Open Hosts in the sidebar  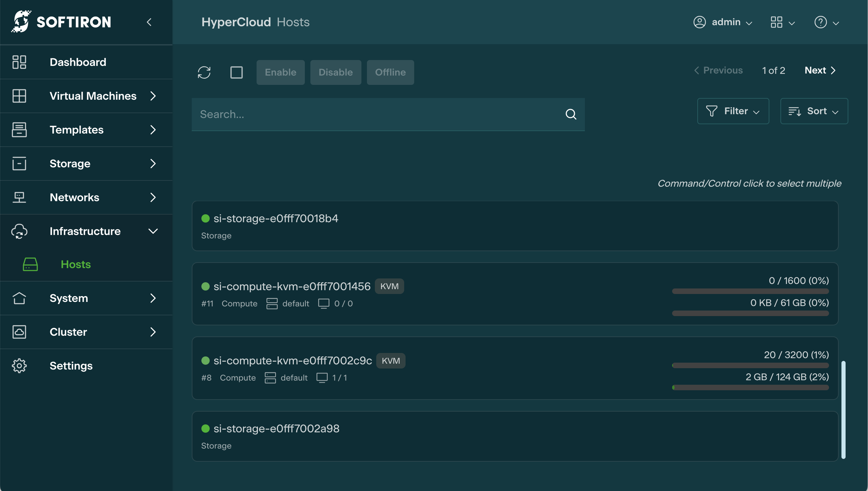coord(76,264)
